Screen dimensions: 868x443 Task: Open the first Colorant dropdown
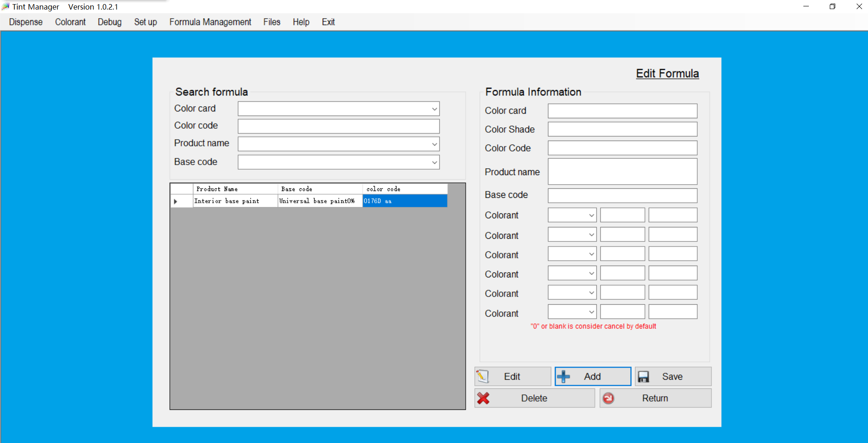click(x=591, y=215)
